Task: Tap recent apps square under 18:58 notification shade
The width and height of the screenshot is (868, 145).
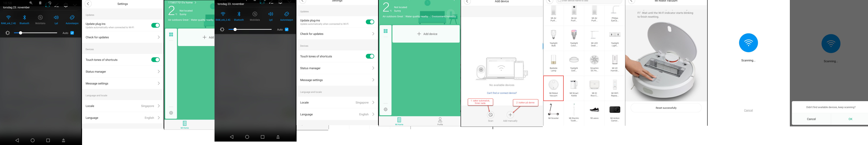Action: point(48,140)
